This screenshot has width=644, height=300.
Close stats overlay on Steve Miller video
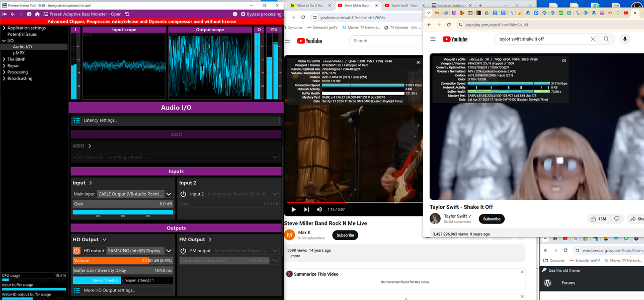(x=418, y=62)
